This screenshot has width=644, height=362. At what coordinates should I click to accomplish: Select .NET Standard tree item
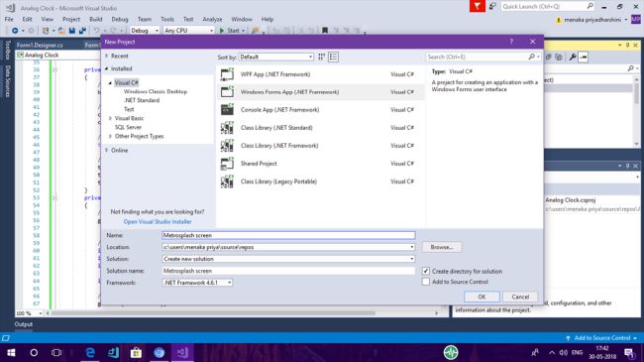142,100
